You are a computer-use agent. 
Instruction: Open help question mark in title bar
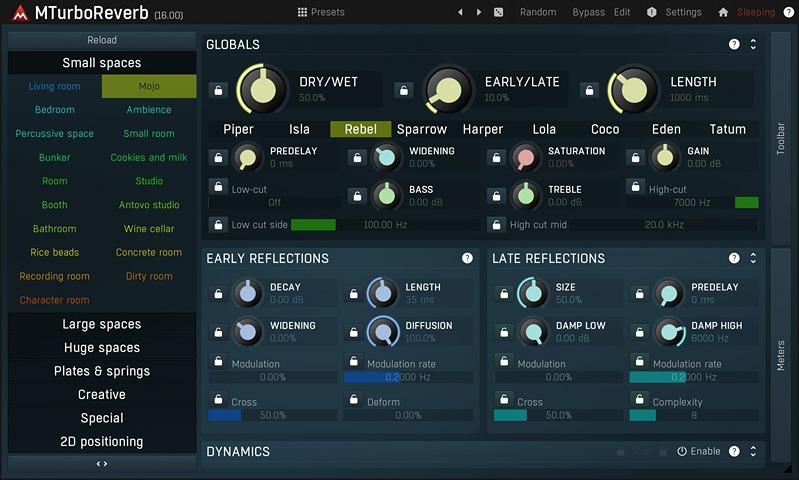point(788,12)
